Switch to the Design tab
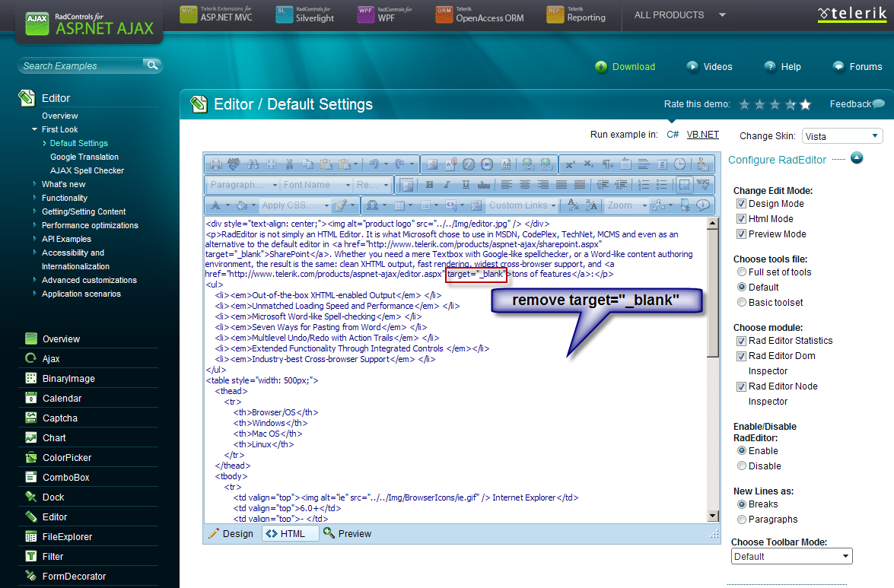 point(231,533)
